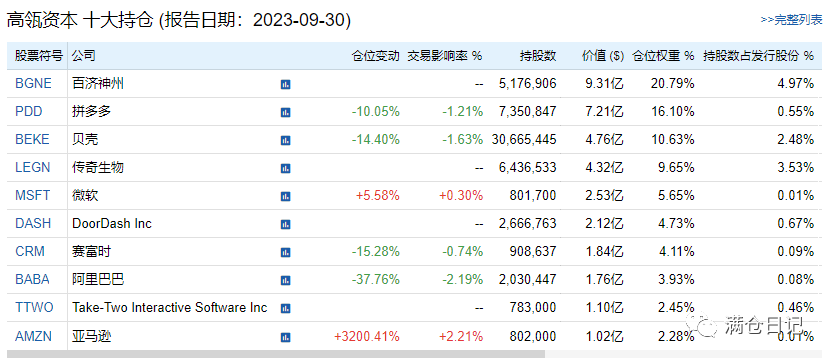Open the chart icon for 拼多多 row
Screen dimensions: 830x361
(285, 112)
